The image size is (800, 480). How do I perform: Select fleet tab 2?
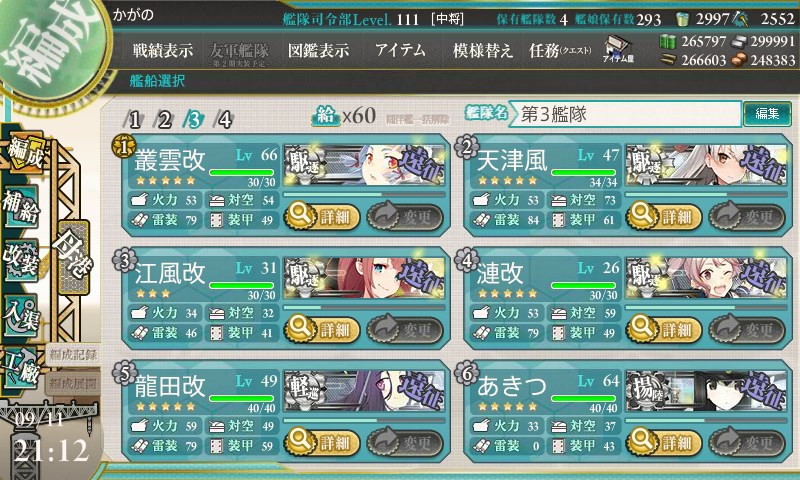[164, 119]
